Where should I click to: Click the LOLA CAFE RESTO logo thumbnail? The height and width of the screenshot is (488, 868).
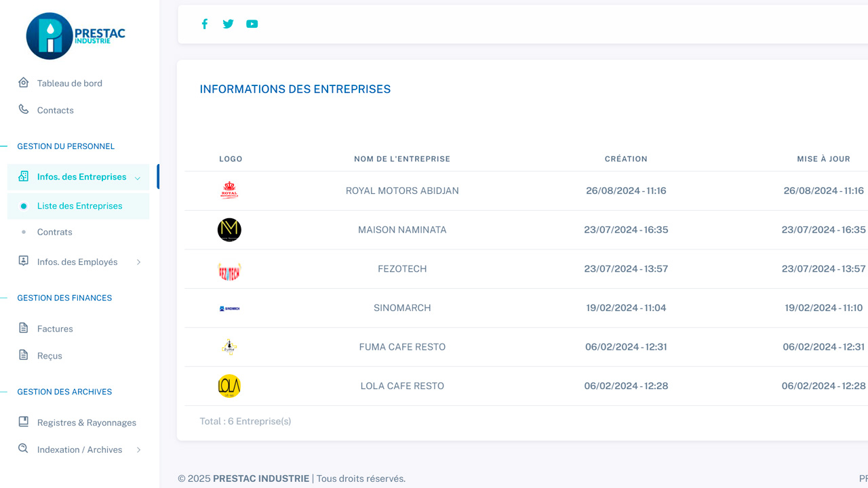pyautogui.click(x=229, y=386)
